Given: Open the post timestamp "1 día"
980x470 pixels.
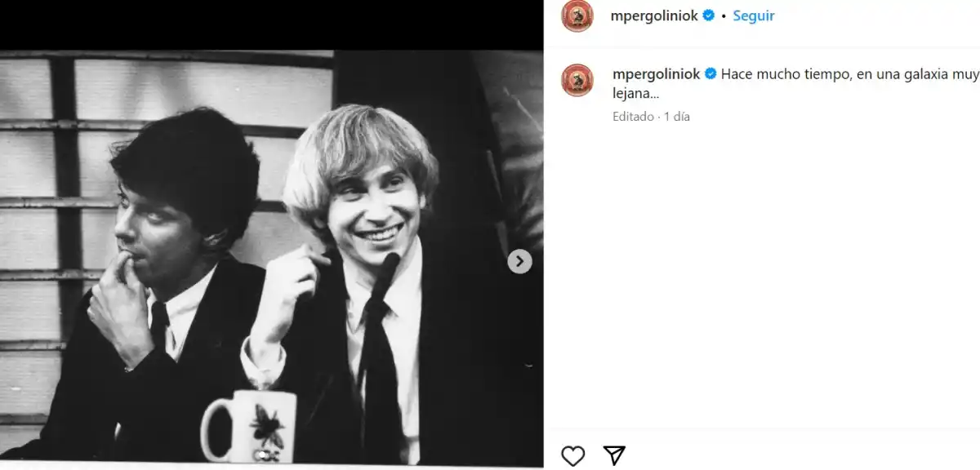Looking at the screenshot, I should (x=675, y=116).
